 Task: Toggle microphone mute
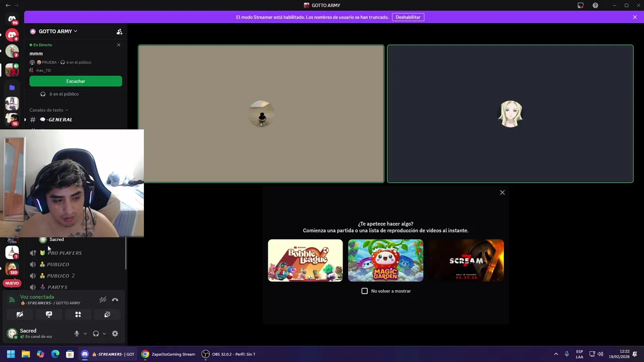point(76,333)
